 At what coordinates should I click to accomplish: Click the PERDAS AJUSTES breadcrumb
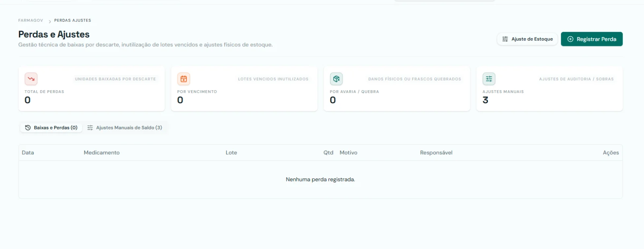pyautogui.click(x=73, y=21)
